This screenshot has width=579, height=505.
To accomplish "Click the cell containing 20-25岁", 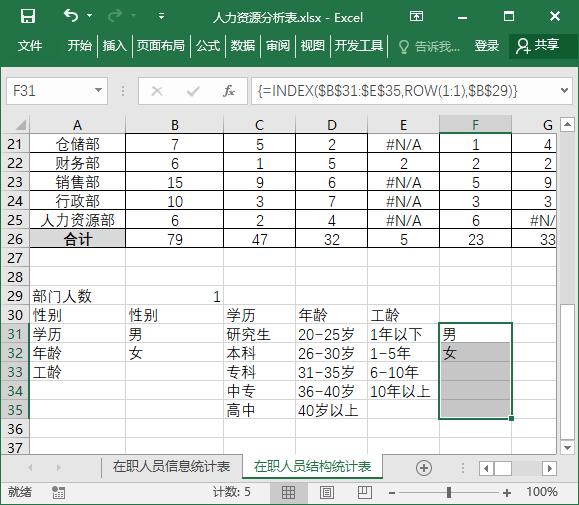I will (331, 334).
